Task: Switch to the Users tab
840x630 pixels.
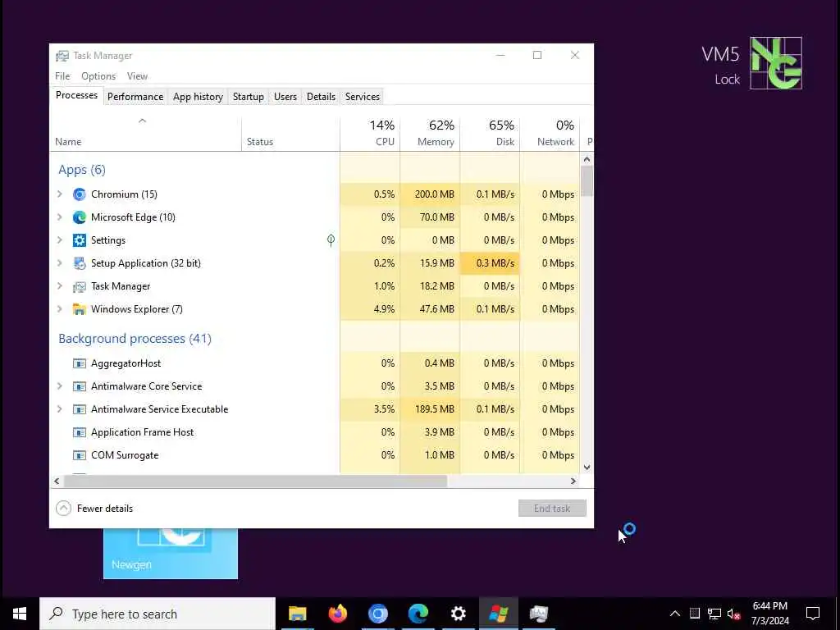Action: [285, 97]
